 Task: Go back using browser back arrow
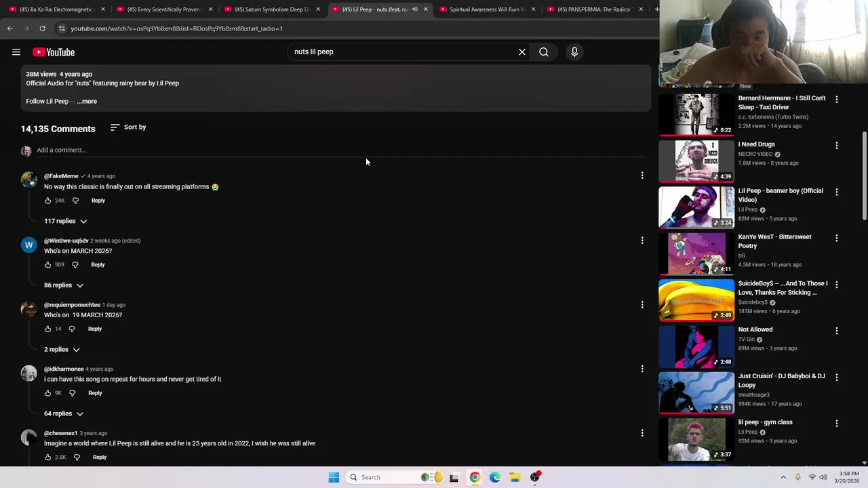(9, 28)
